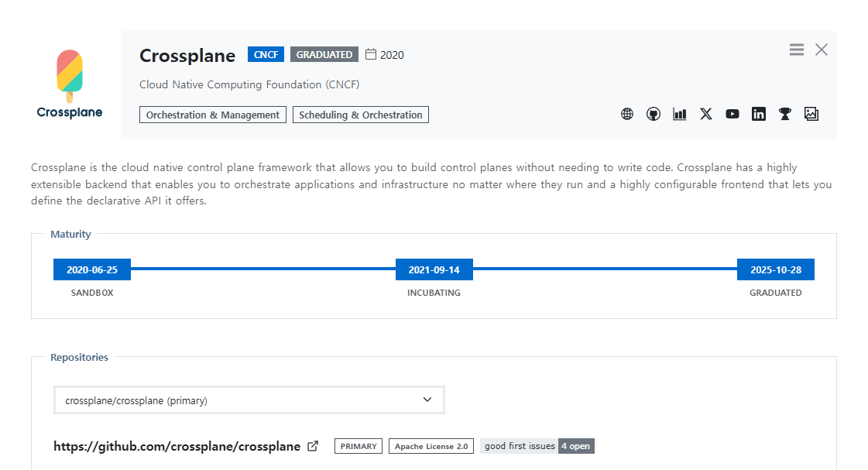The image size is (868, 470).
Task: Click the 2020 year text
Action: click(392, 55)
